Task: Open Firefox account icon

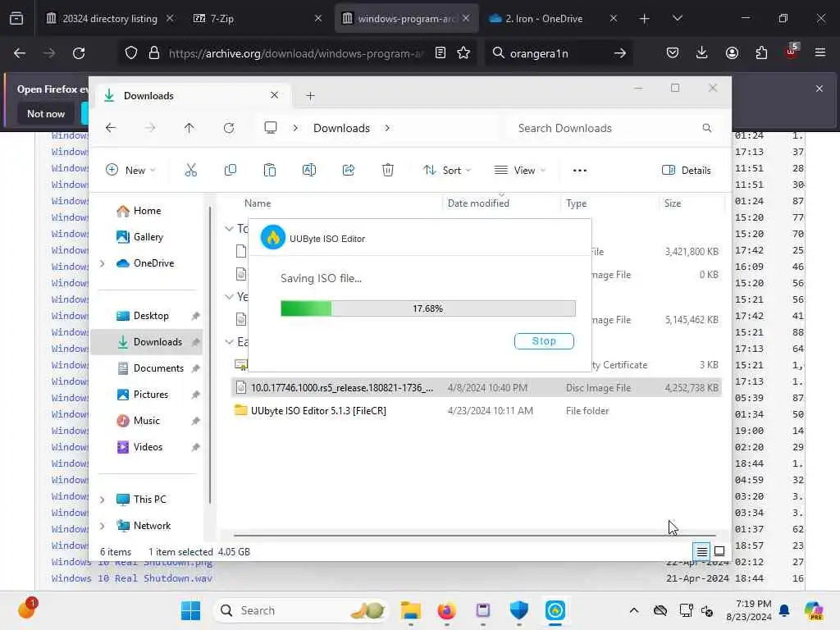Action: (x=732, y=53)
